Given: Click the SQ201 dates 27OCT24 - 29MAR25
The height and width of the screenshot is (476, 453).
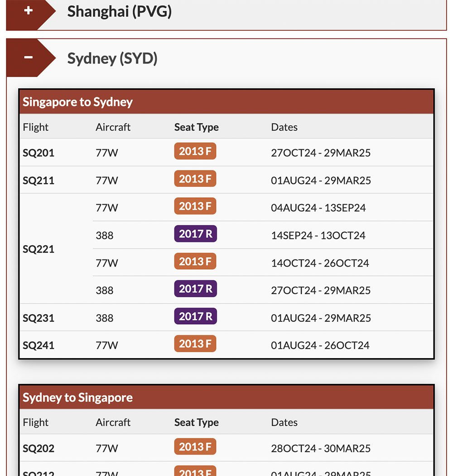Looking at the screenshot, I should [320, 153].
